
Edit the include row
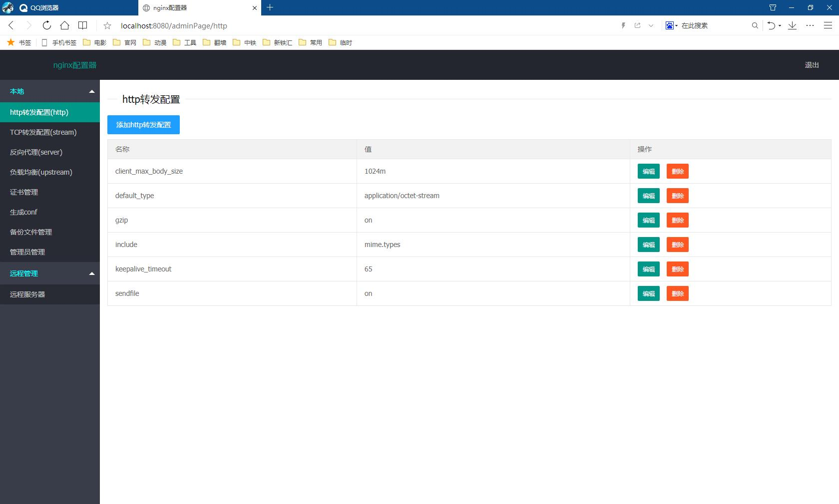coord(648,245)
